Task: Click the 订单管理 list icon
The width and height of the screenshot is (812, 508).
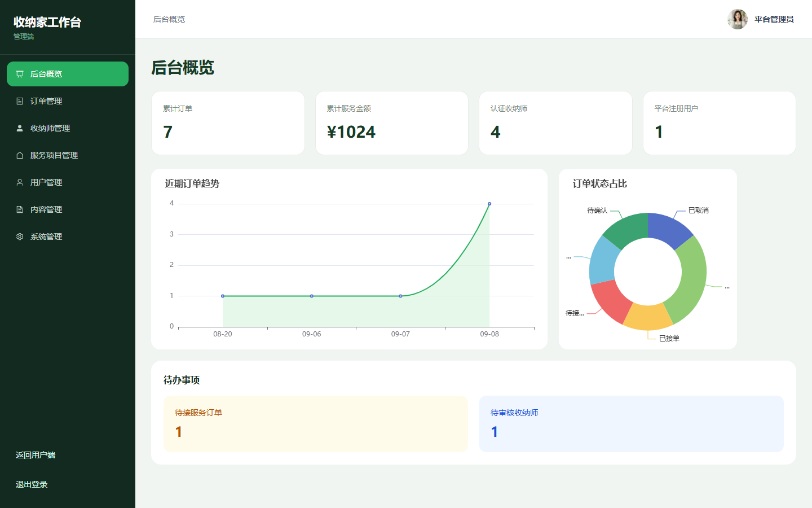Action: point(20,101)
